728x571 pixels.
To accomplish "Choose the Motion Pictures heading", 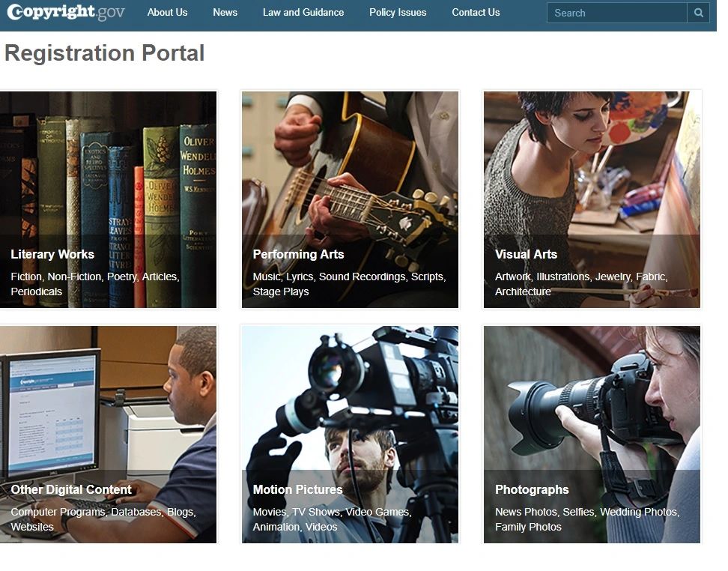I will pos(297,489).
